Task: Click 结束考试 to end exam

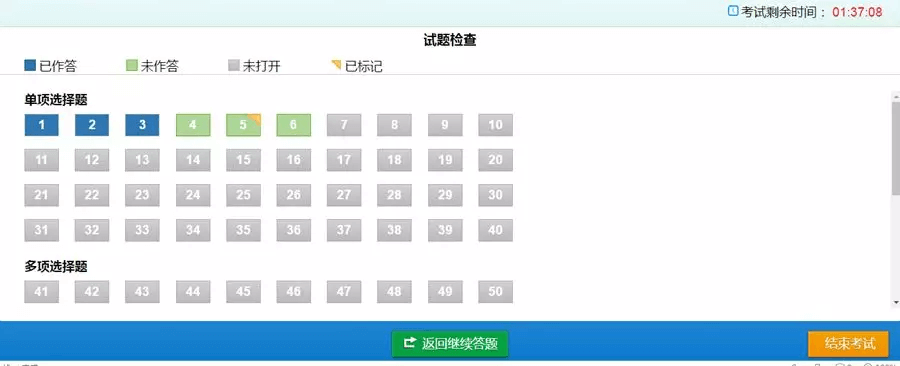Action: tap(848, 344)
